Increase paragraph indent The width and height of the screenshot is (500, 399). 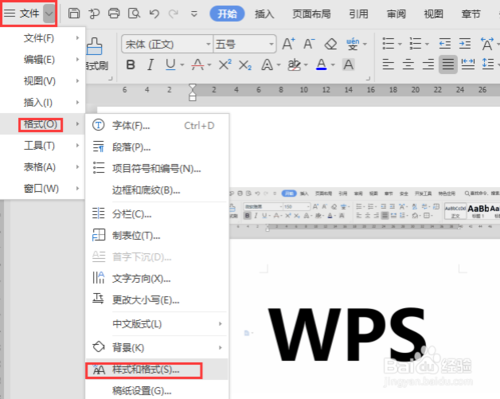coord(465,43)
